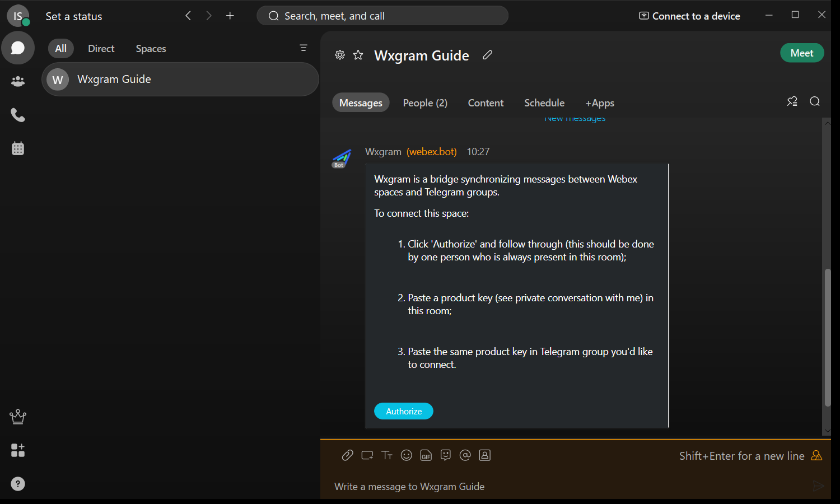Open the Calling phone icon in sidebar

click(18, 115)
